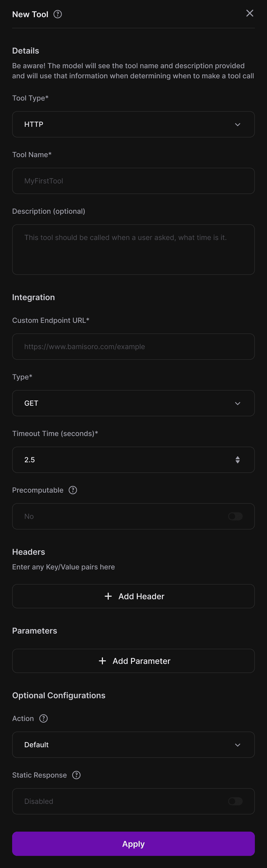Click help icon next to New Tool

[58, 14]
